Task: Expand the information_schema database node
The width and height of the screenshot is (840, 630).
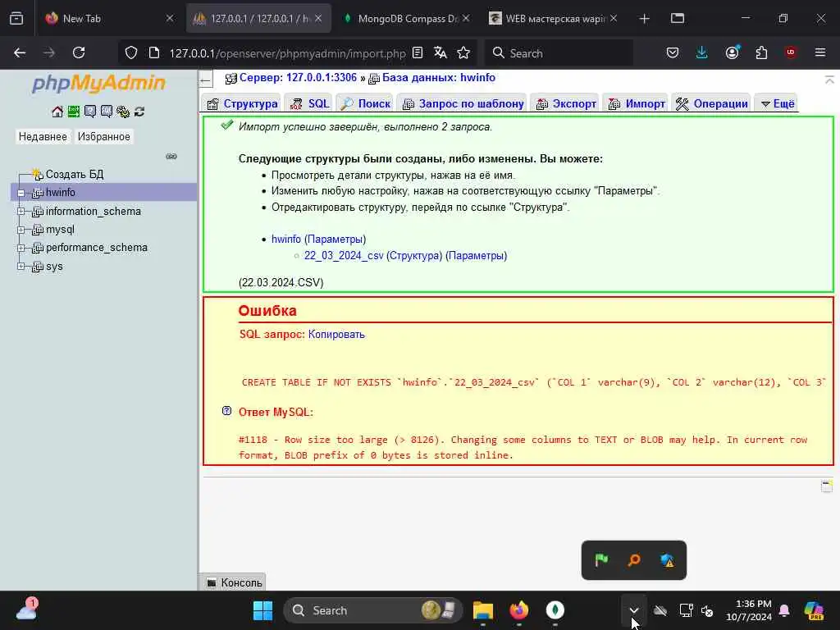Action: point(21,211)
